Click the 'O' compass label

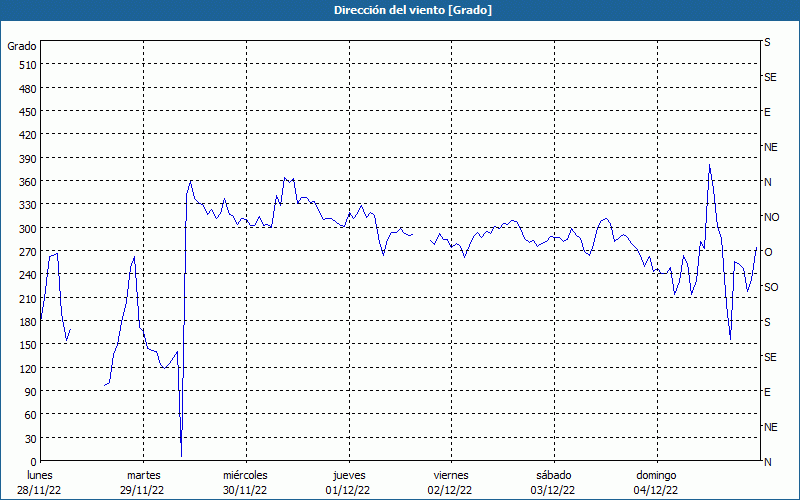tap(768, 252)
